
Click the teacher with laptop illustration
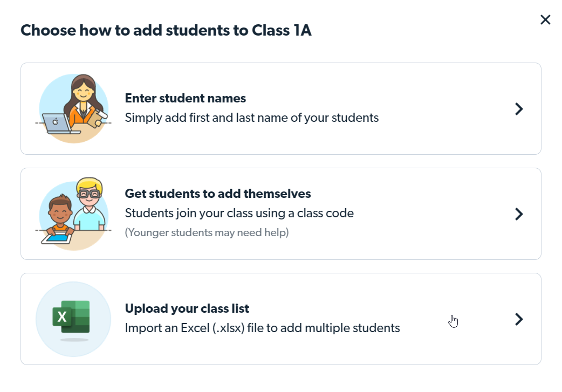pos(73,109)
